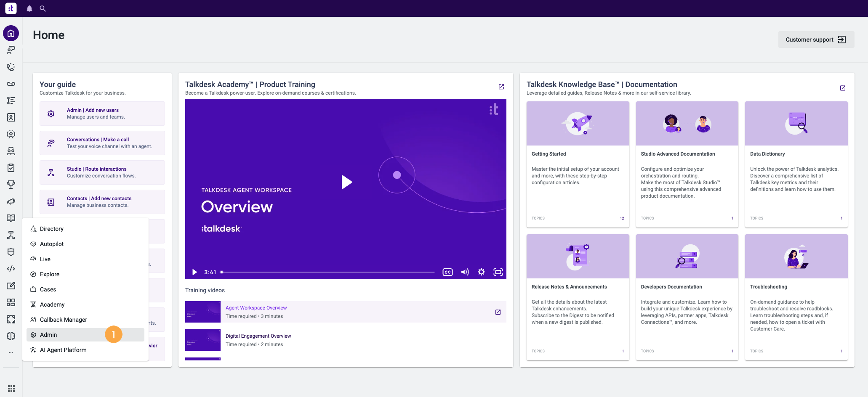Open the voicemail icon in the sidebar
This screenshot has height=397, width=868.
coord(11,84)
